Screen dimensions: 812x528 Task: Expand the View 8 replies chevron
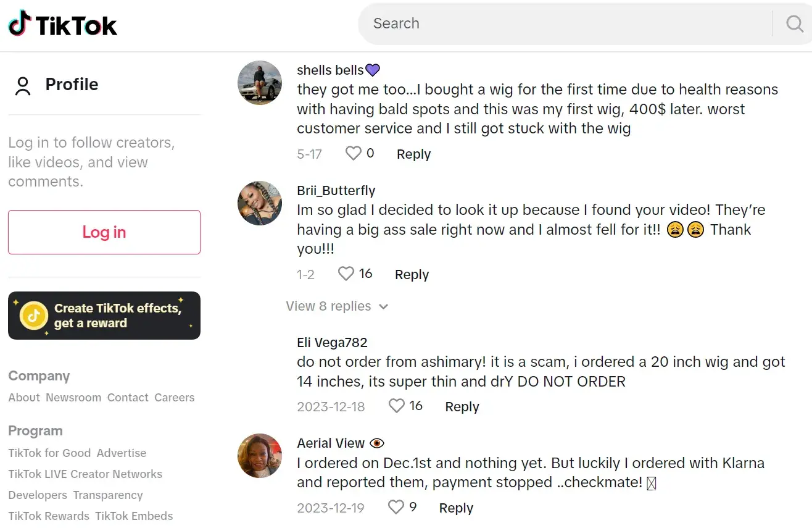[x=383, y=307]
